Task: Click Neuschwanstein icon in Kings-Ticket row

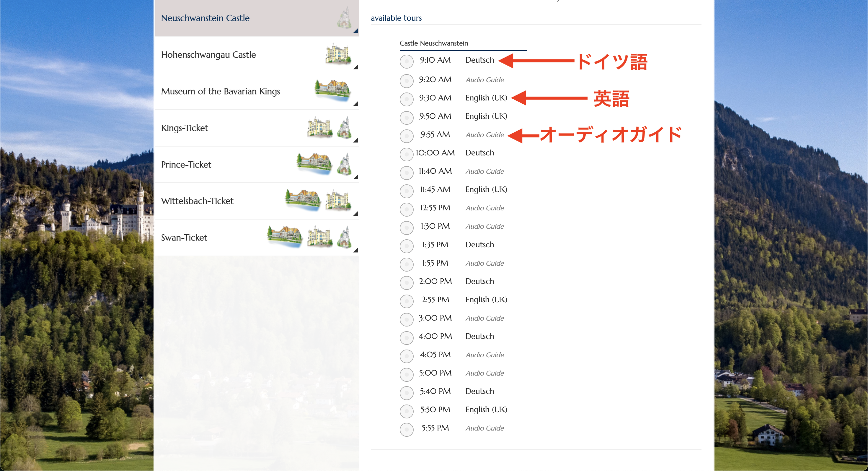Action: (344, 127)
